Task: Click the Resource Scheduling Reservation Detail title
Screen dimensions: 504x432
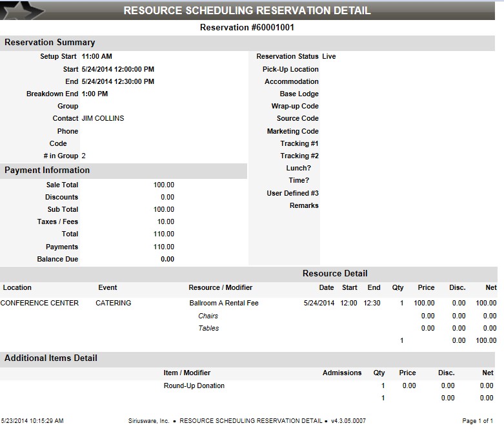Action: pyautogui.click(x=247, y=10)
